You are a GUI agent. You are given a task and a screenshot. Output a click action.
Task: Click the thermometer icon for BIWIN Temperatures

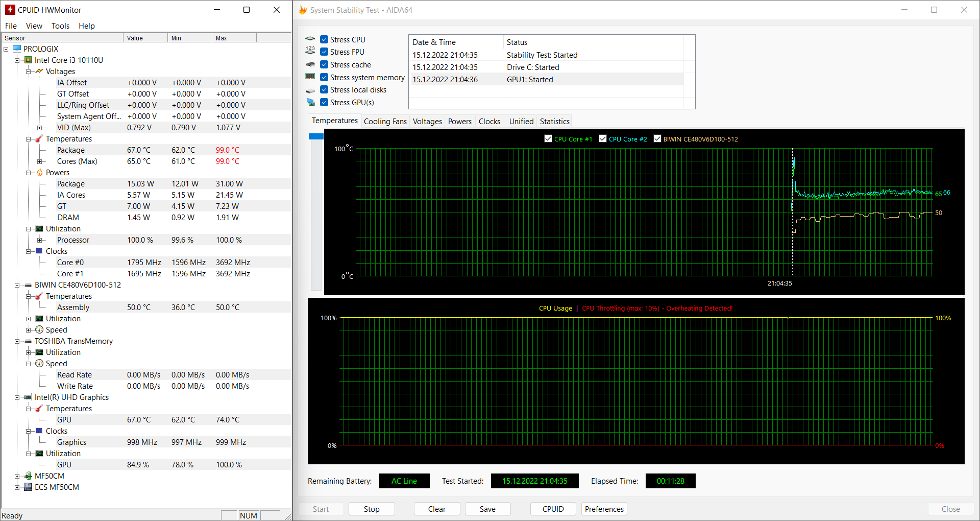(x=39, y=296)
